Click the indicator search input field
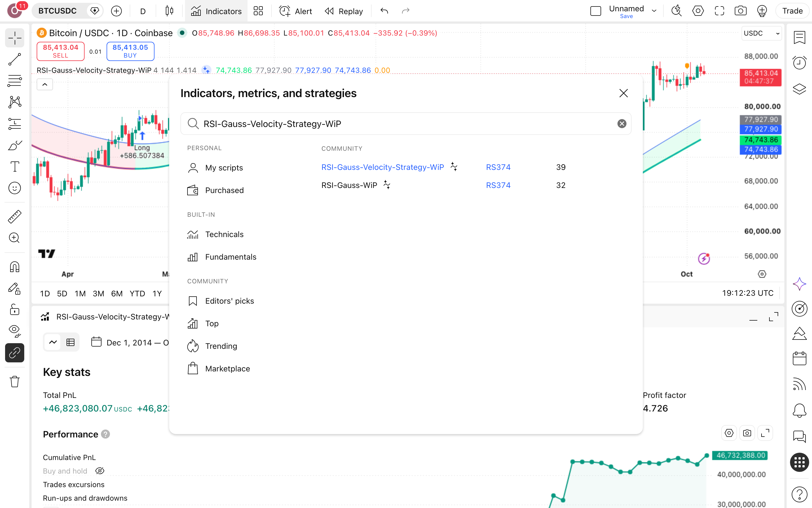This screenshot has width=812, height=508. [406, 124]
